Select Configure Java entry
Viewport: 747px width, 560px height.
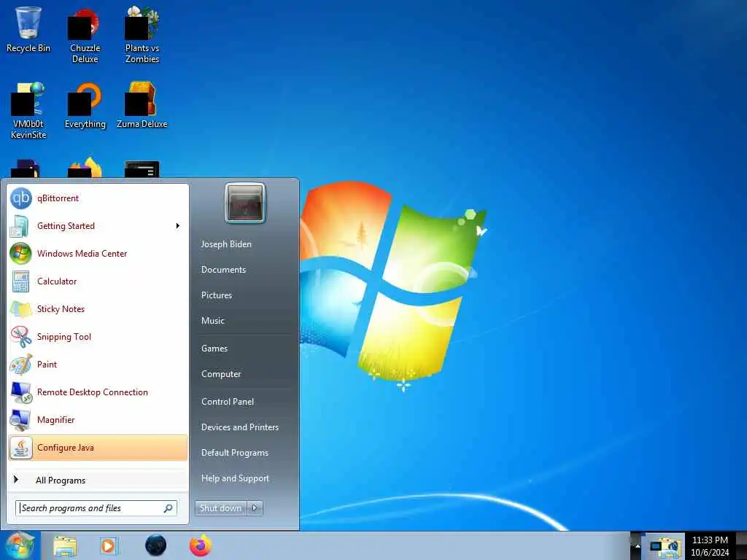(98, 448)
